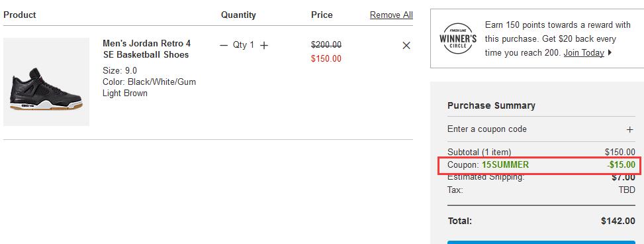Open the Join Today link
Image resolution: width=644 pixels, height=244 pixels.
tap(584, 52)
